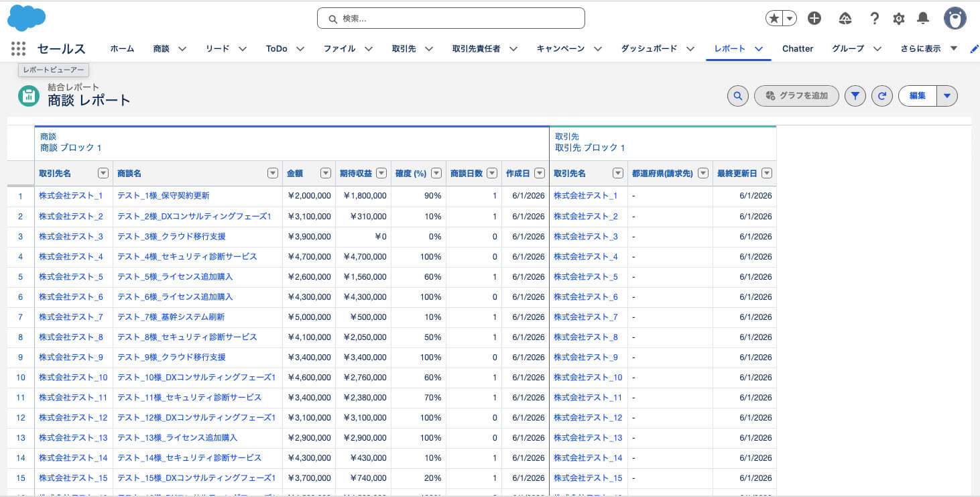Open the App Launcher grid icon

(19, 48)
